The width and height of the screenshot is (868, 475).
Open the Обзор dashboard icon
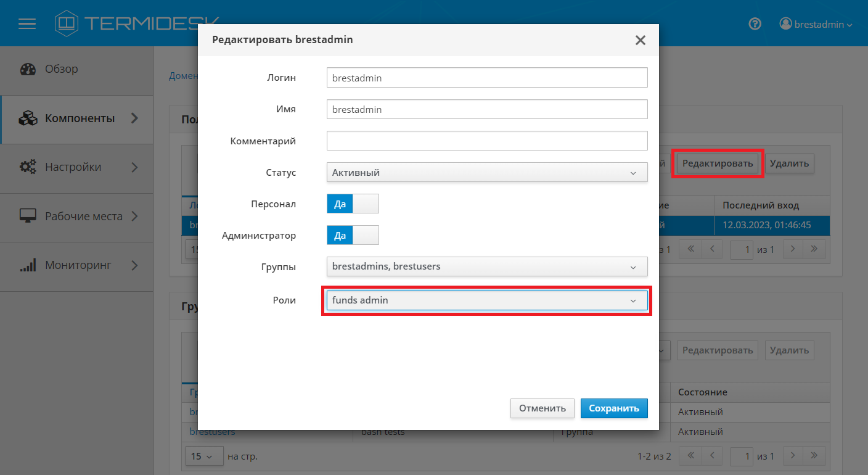[28, 69]
